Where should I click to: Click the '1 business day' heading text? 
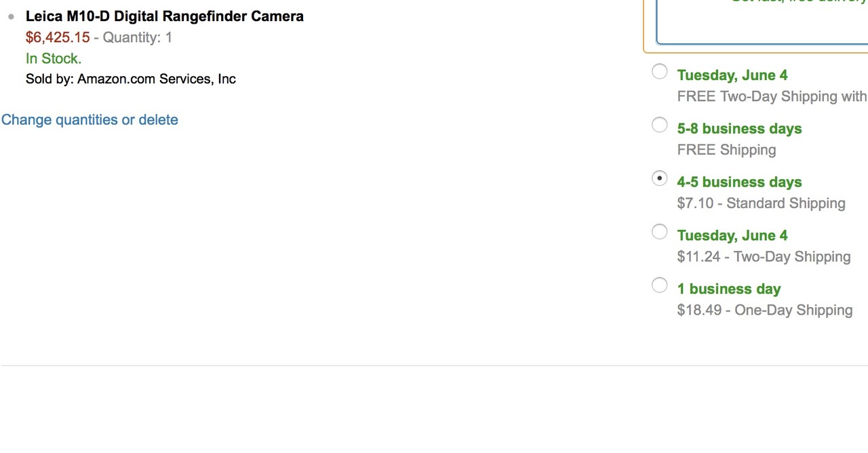click(x=729, y=289)
